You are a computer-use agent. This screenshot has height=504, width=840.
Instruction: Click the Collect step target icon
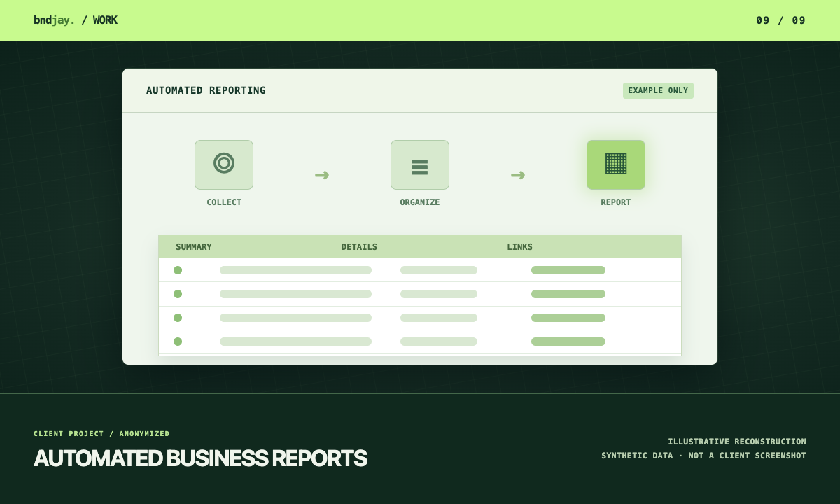pyautogui.click(x=224, y=164)
